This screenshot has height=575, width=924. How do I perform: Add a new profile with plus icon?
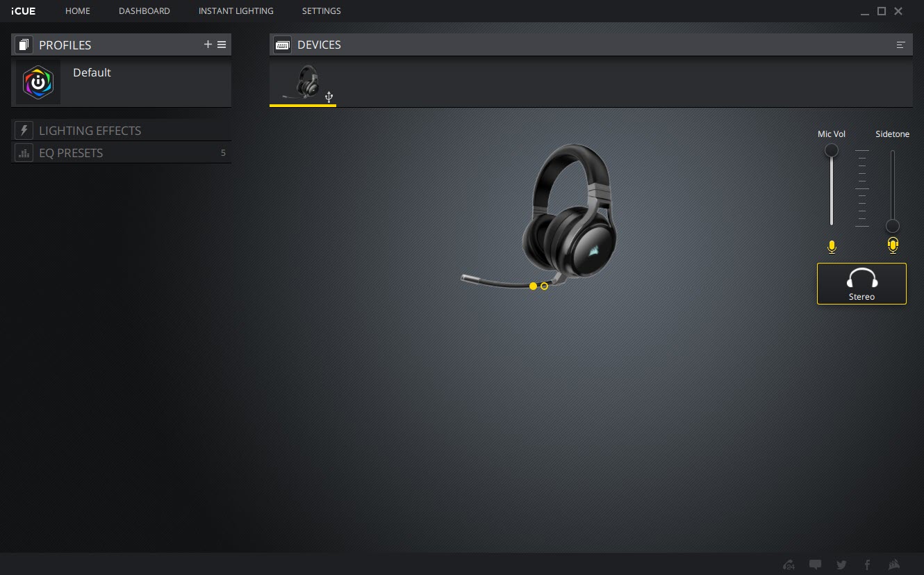pos(208,44)
